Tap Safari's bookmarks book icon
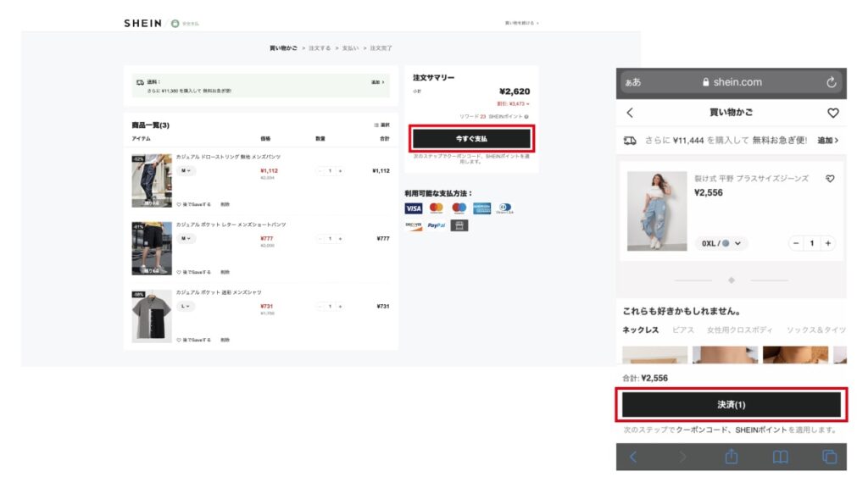The height and width of the screenshot is (488, 868). click(781, 457)
